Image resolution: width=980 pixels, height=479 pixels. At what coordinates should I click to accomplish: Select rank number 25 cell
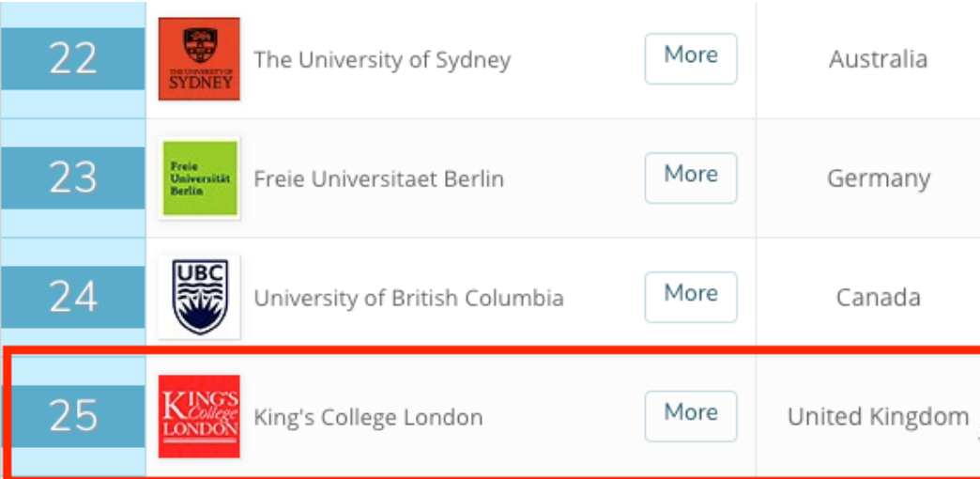tap(73, 416)
